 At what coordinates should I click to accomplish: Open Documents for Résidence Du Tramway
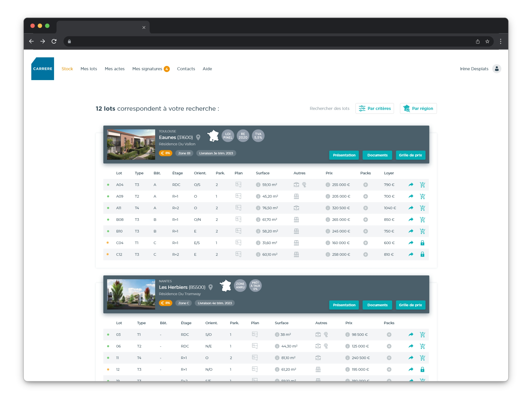coord(377,305)
